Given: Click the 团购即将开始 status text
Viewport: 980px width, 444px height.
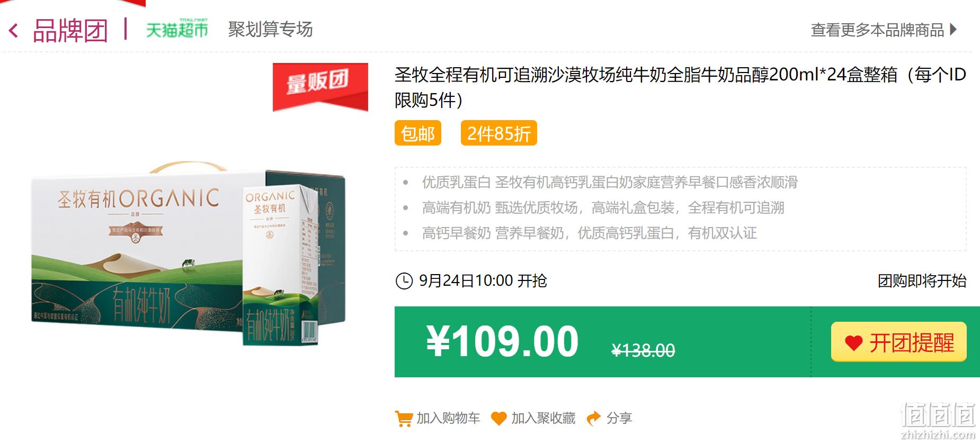Looking at the screenshot, I should click(x=922, y=280).
